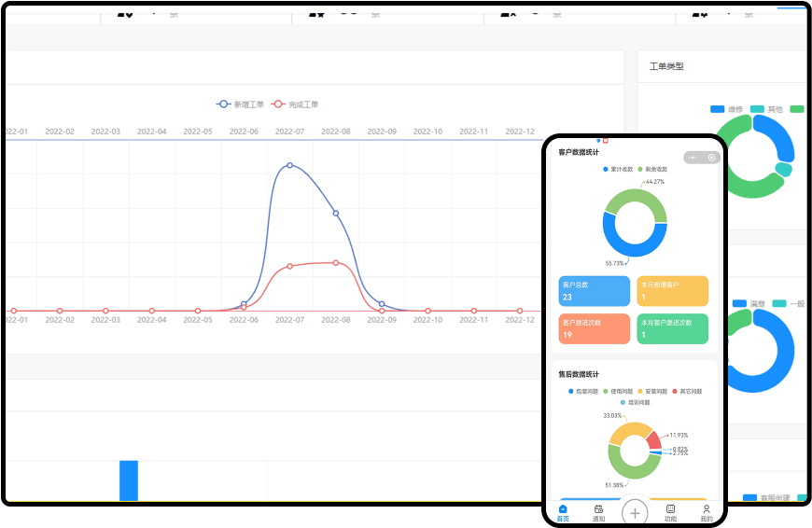812x528 pixels.
Task: Open the 本月新增客户 yellow stat card
Action: (x=672, y=291)
